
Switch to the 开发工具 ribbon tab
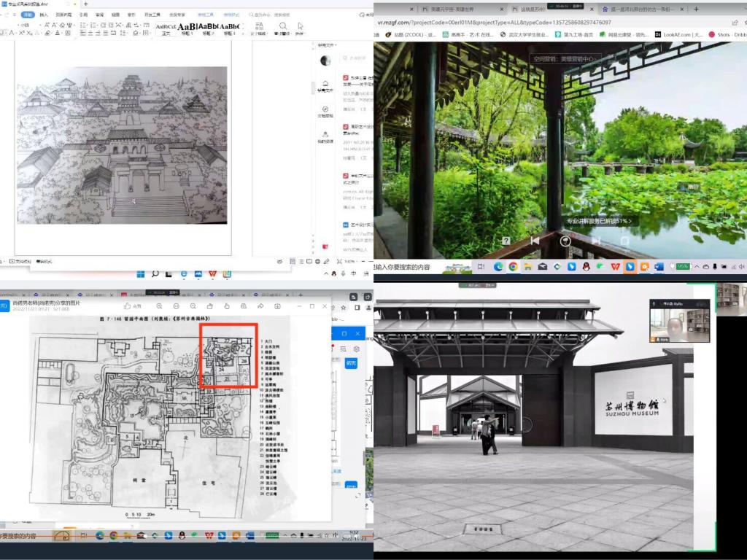(152, 14)
